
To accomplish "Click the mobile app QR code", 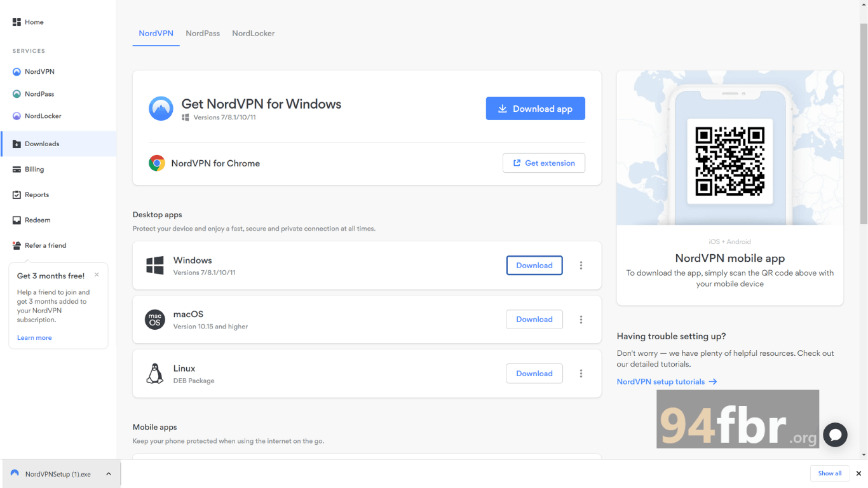I will click(729, 161).
